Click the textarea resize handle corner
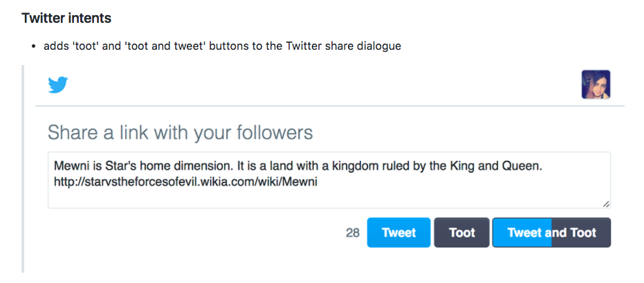Viewport: 644px width, 283px height. point(606,204)
